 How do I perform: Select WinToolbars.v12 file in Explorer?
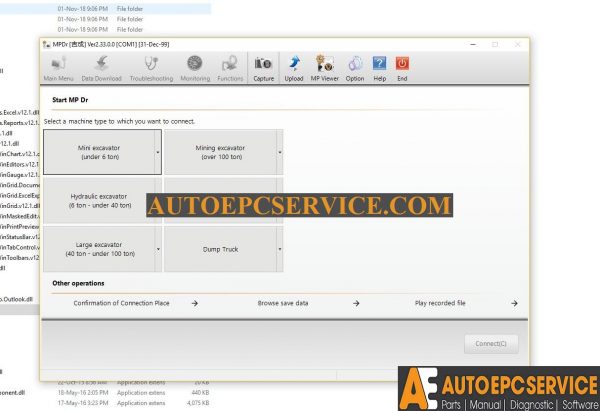point(19,258)
